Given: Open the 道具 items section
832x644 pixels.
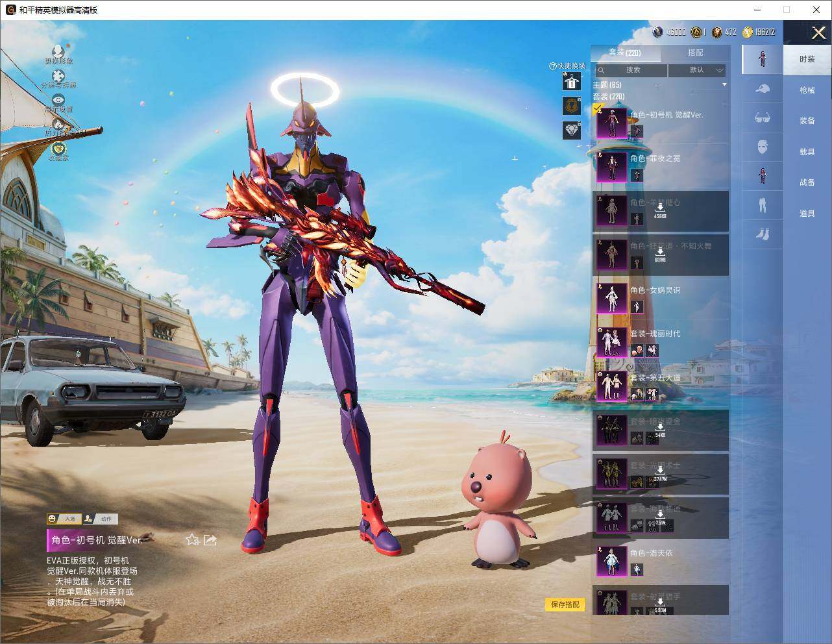Looking at the screenshot, I should click(x=807, y=214).
